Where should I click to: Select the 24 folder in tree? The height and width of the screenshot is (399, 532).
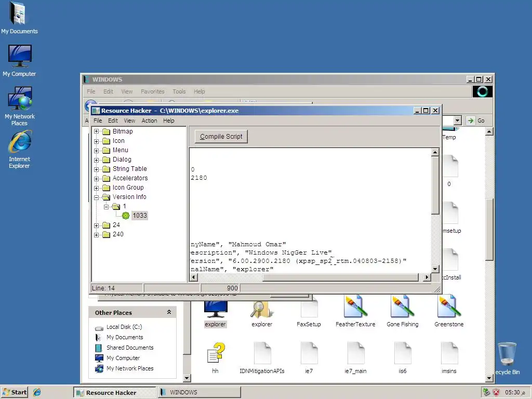(112, 225)
